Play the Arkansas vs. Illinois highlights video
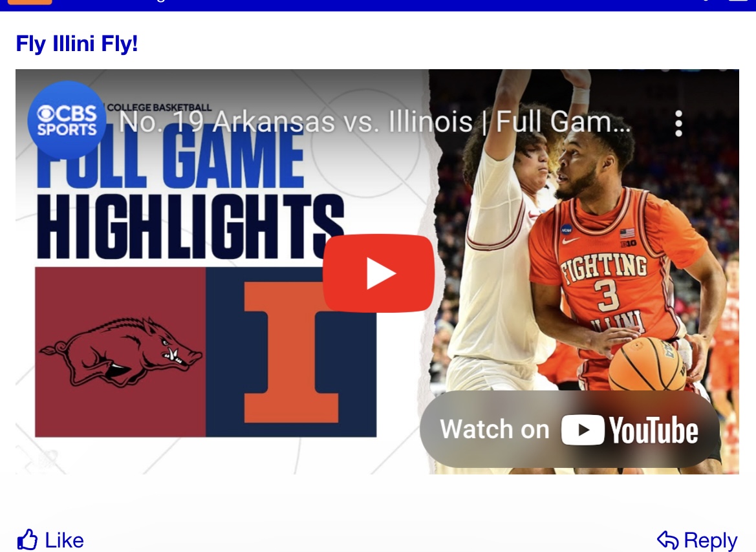The width and height of the screenshot is (756, 552). click(x=378, y=273)
